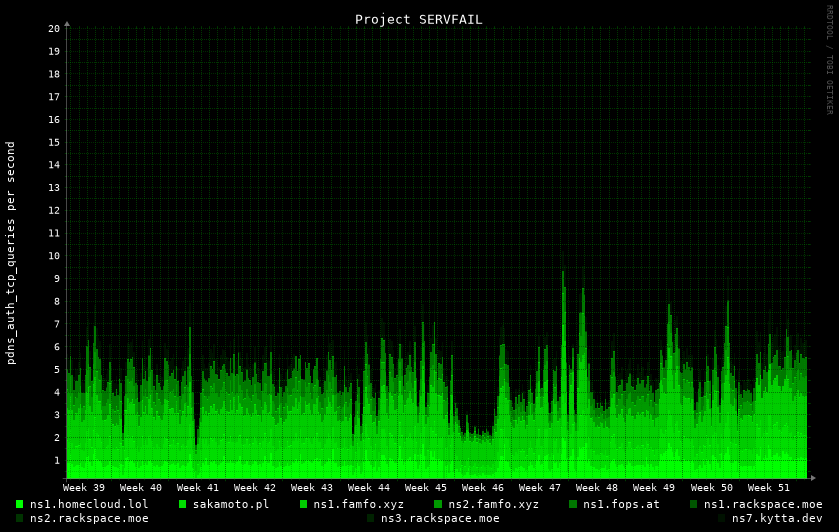Screen dimensions: 839x532
Task: Click the pdns_auth_tcp_queries per second axis label
Action: pyautogui.click(x=11, y=252)
